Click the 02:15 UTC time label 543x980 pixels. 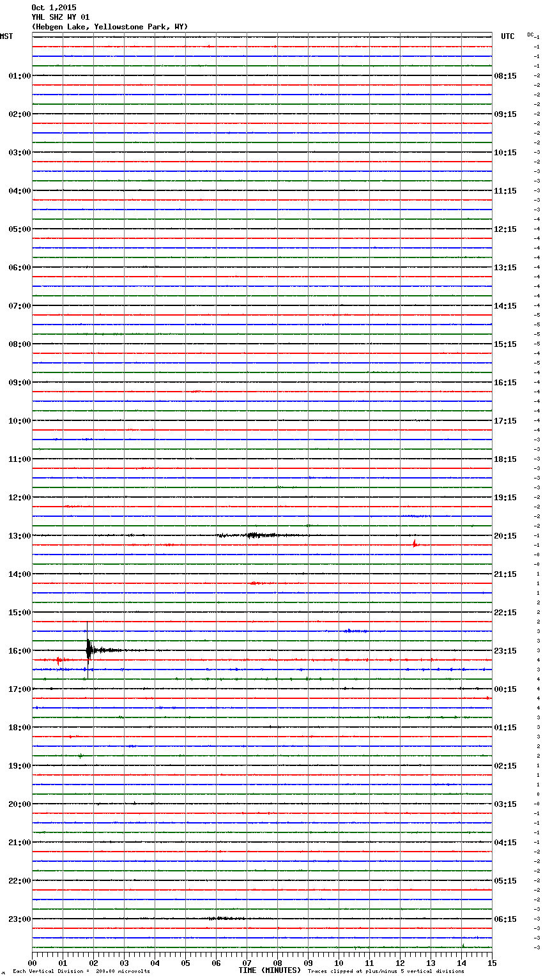click(505, 766)
